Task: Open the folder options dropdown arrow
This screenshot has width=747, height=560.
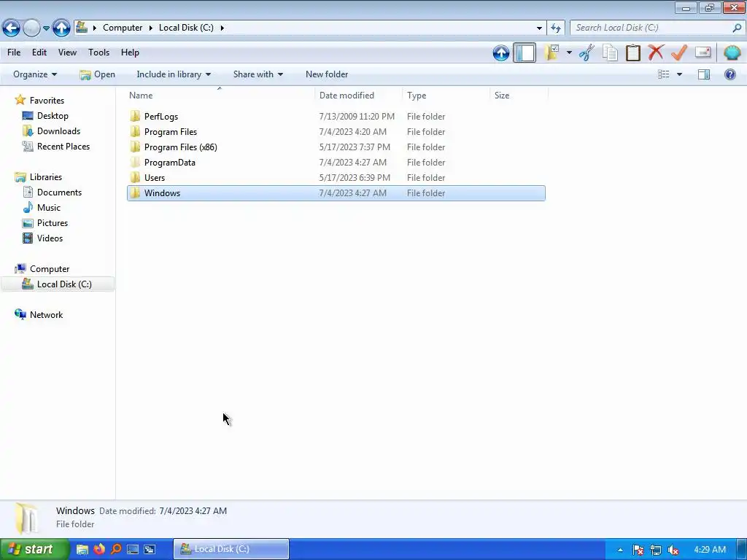Action: point(569,52)
